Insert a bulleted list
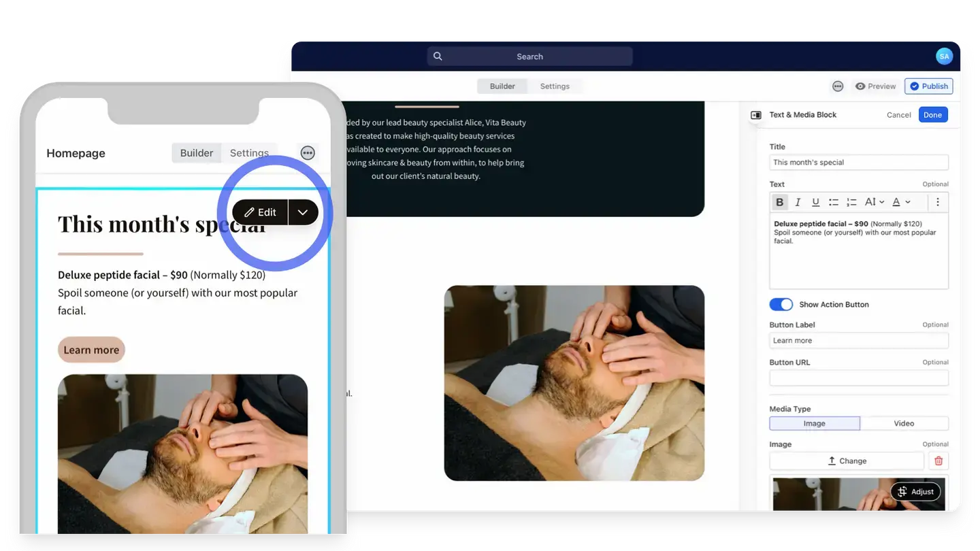The image size is (980, 551). point(833,202)
